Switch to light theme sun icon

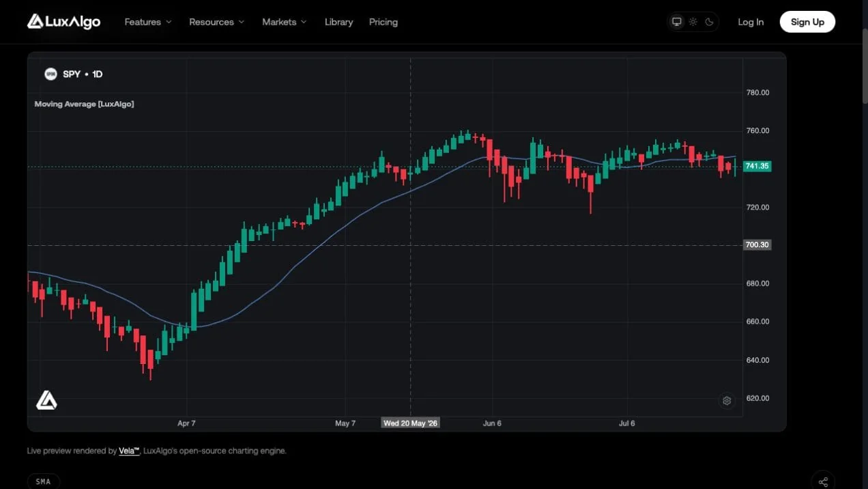tap(693, 22)
